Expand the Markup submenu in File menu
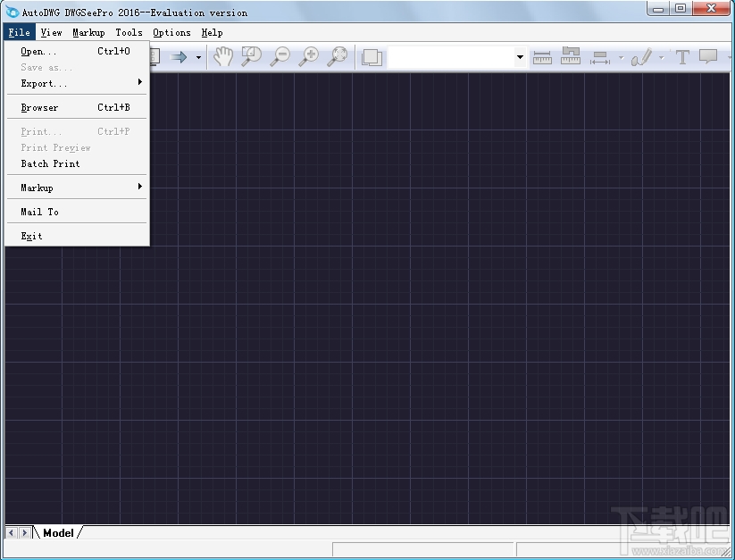The height and width of the screenshot is (560, 735). [x=77, y=188]
